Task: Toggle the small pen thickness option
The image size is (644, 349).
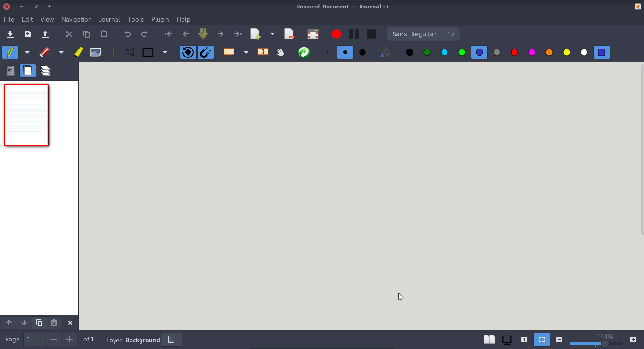Action: pos(327,52)
